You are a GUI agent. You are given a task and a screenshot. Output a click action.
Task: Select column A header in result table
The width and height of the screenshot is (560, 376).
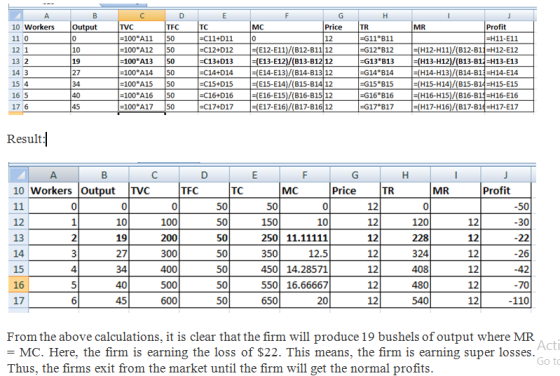(x=53, y=175)
